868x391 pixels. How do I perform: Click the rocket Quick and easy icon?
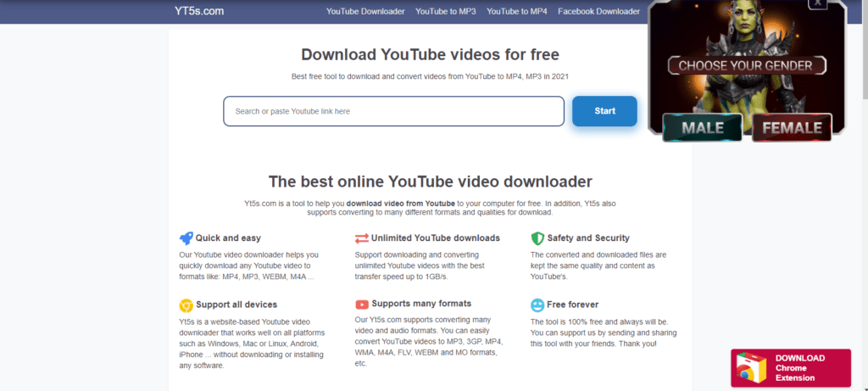click(186, 238)
